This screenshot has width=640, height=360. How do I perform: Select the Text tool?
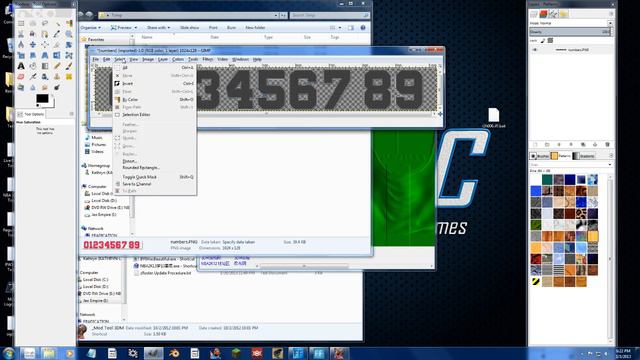tap(21, 66)
